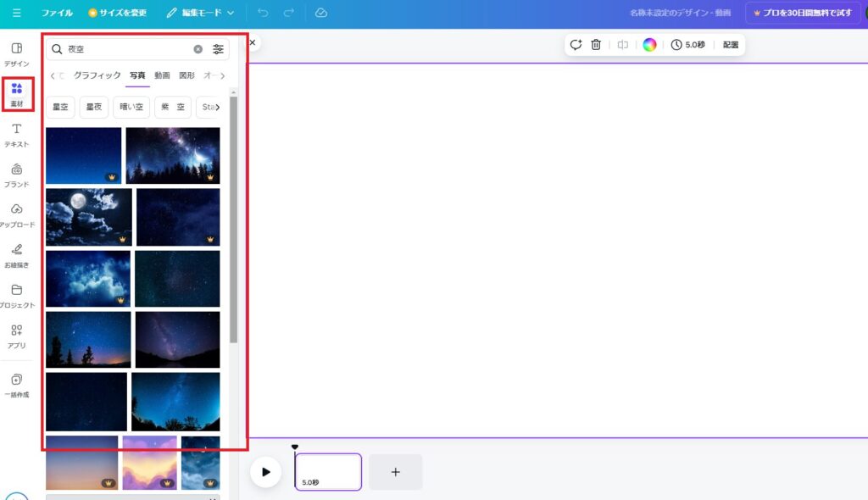Select the 星空 suggestion chip

point(60,107)
